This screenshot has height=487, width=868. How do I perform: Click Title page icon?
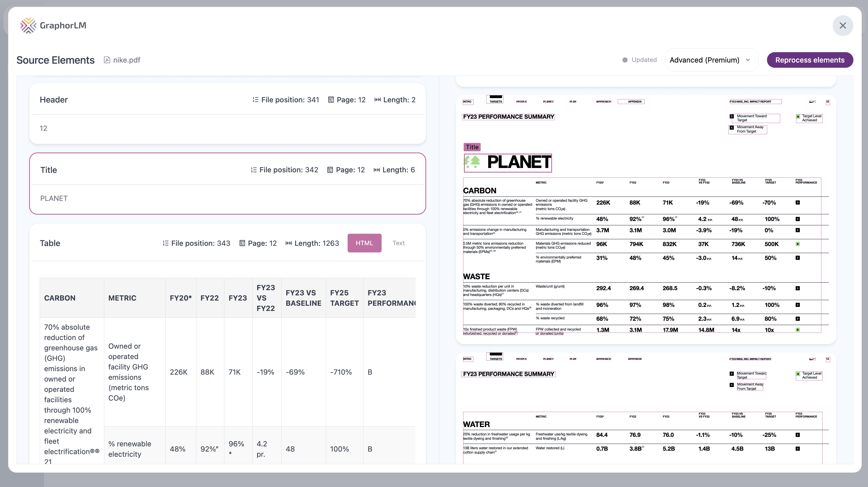click(x=330, y=170)
